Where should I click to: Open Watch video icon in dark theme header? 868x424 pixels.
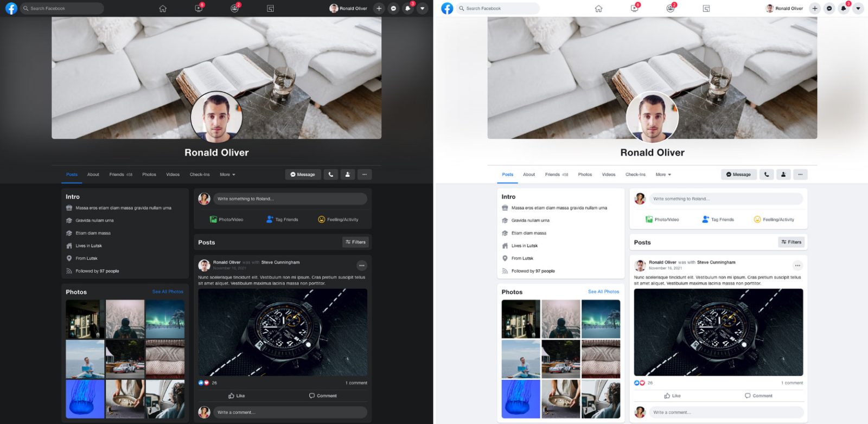(x=199, y=8)
